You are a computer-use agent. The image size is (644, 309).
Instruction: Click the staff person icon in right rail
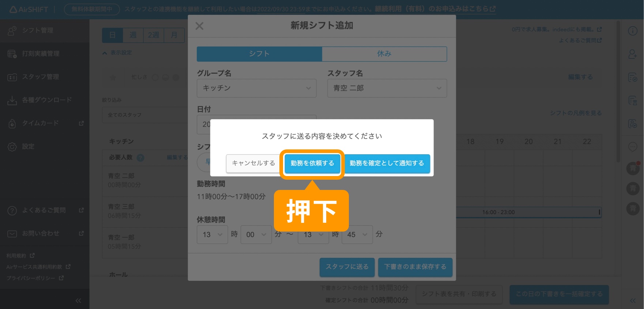tap(633, 54)
